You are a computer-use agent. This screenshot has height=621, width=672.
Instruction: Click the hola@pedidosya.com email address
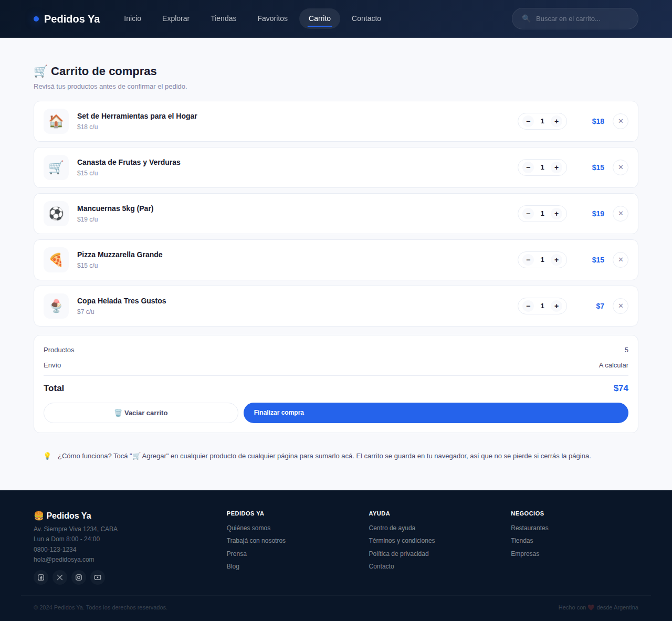pos(64,560)
